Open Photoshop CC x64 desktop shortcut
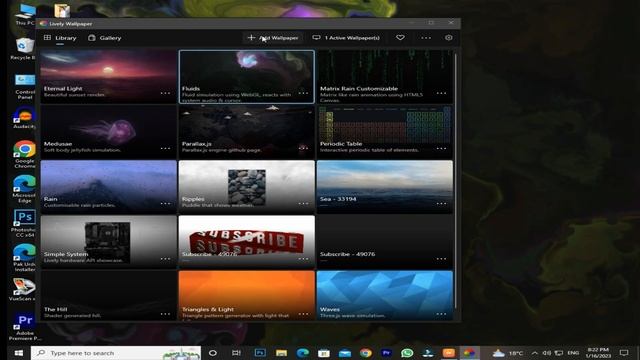Screen dimensions: 640x360 click(24, 223)
